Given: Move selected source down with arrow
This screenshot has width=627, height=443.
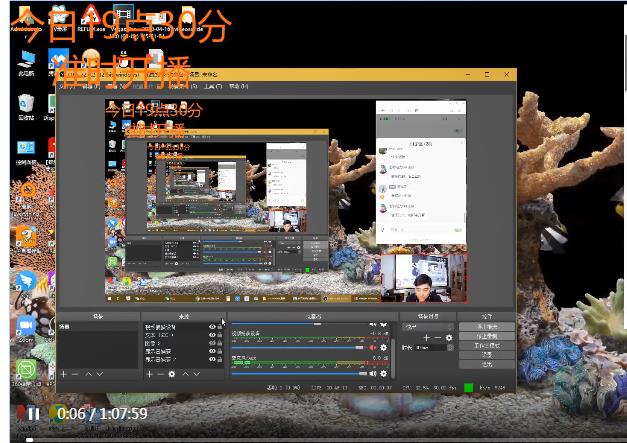Looking at the screenshot, I should 195,373.
